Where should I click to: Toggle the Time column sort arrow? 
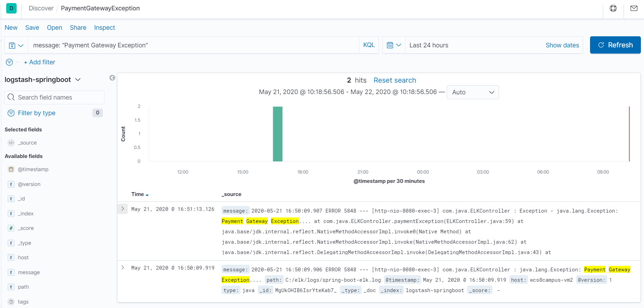click(147, 195)
